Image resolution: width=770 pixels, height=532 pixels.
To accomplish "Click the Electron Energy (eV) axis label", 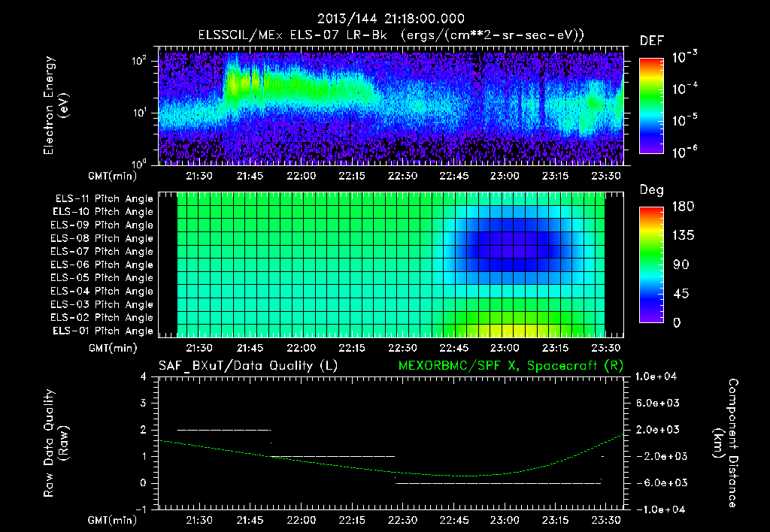I will [x=56, y=105].
